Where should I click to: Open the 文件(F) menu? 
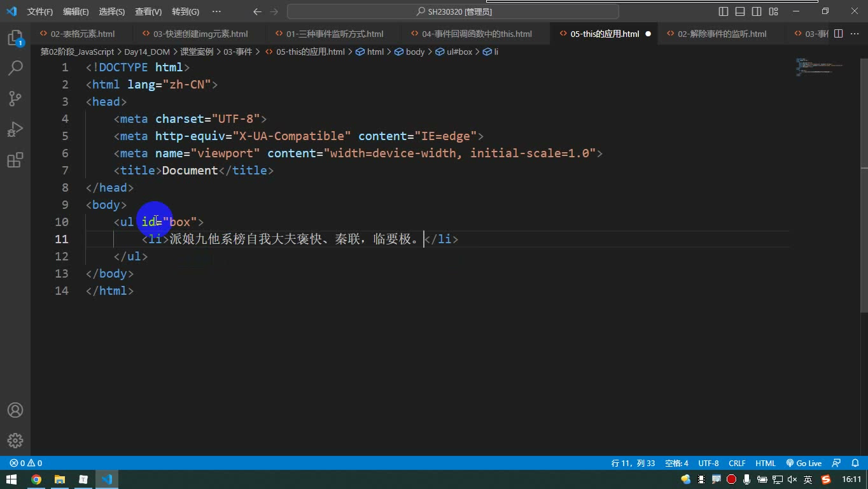tap(40, 11)
